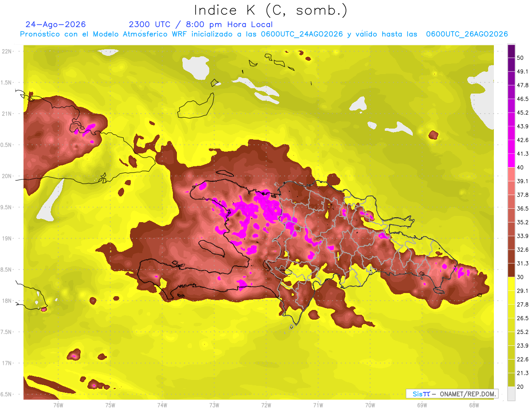Screen dimensions: 532x411
Task: Click the 73W longitude axis label
Action: [214, 405]
